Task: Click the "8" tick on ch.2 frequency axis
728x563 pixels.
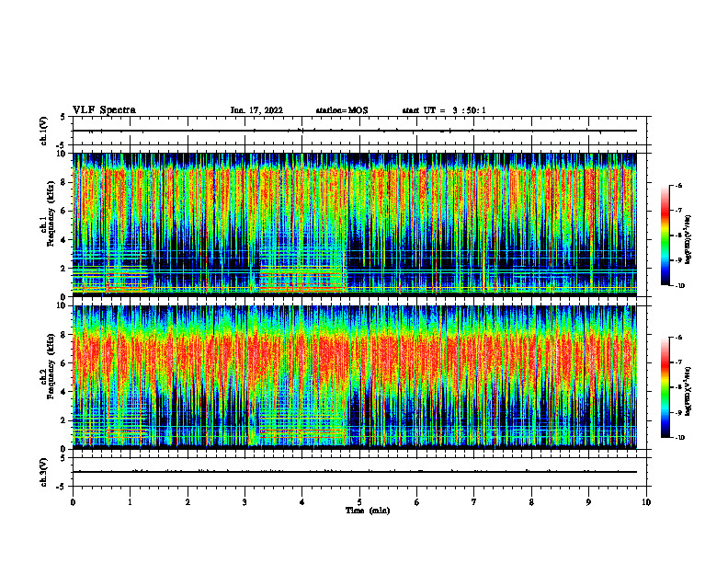Action: [65, 334]
